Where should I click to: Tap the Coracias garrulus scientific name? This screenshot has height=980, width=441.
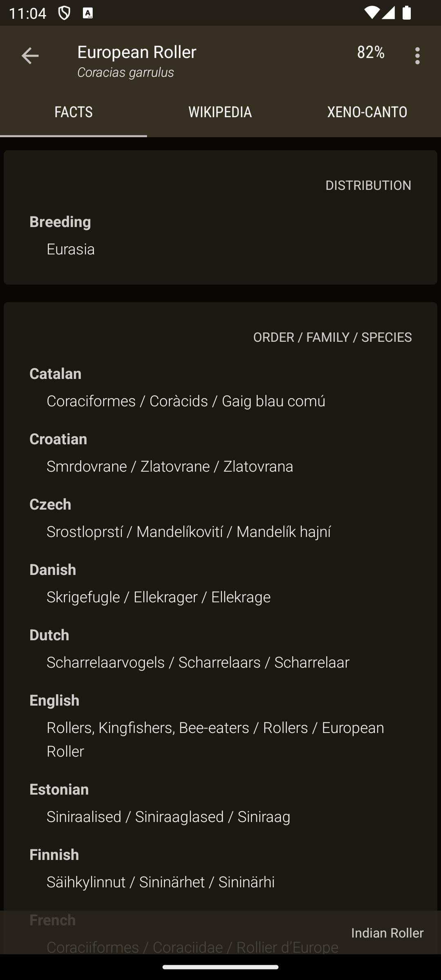click(126, 72)
